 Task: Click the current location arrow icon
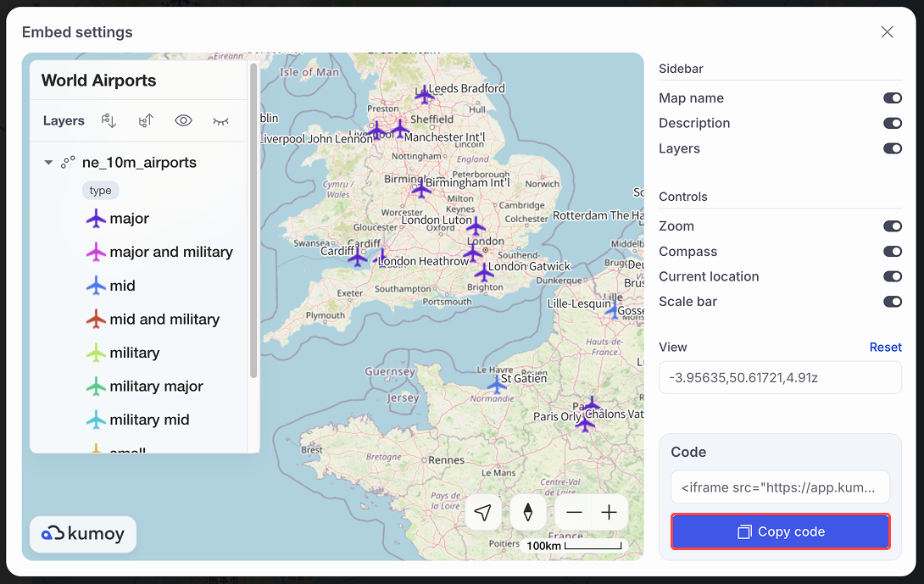pos(483,512)
